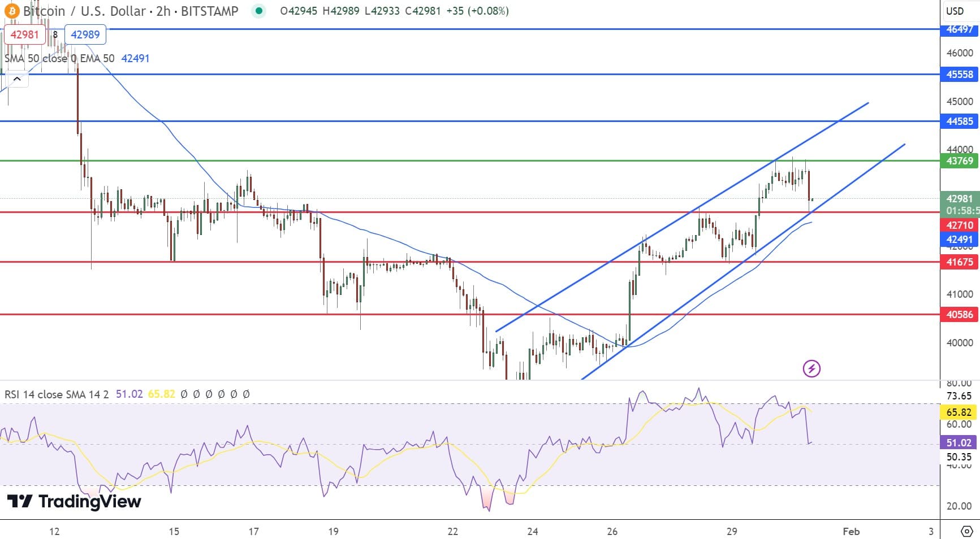Image resolution: width=980 pixels, height=539 pixels.
Task: Collapse the indicator legend with the chevron button
Action: (18, 79)
